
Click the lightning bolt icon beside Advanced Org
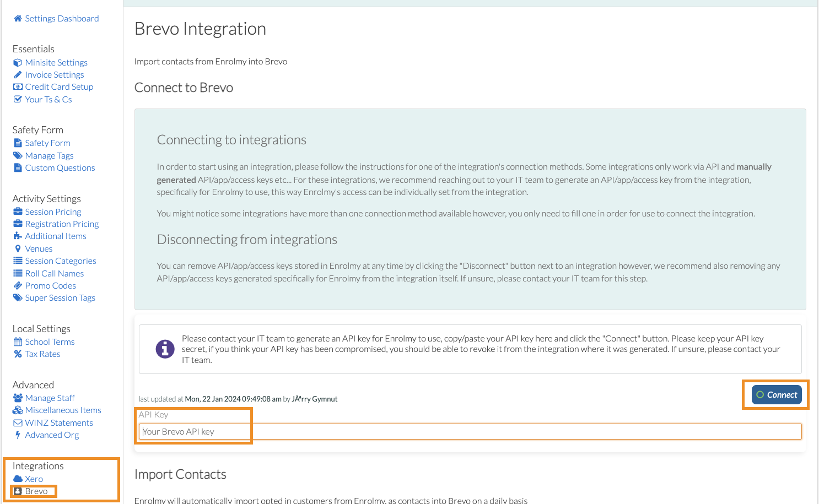pyautogui.click(x=18, y=435)
